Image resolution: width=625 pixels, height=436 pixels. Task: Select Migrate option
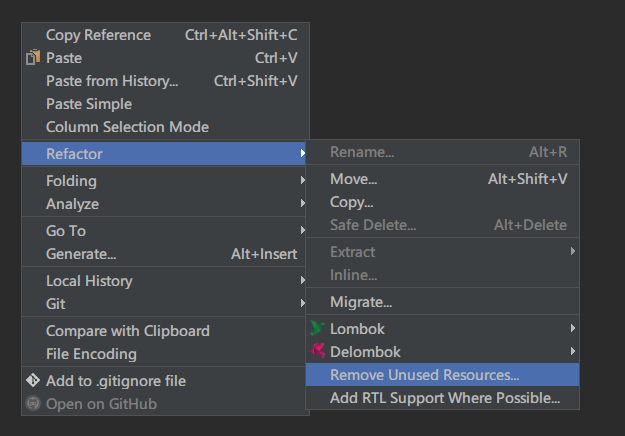pyautogui.click(x=361, y=301)
